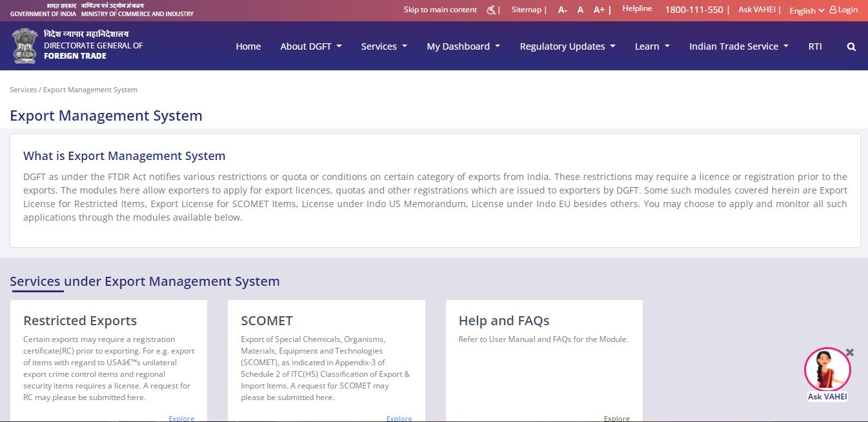Go to the Home menu item
868x422 pixels.
point(248,46)
